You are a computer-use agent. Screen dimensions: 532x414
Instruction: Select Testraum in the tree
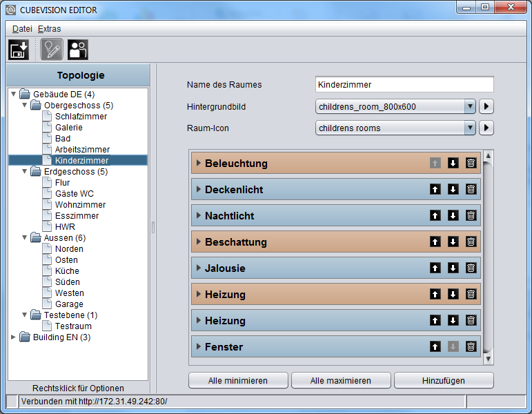coord(73,326)
